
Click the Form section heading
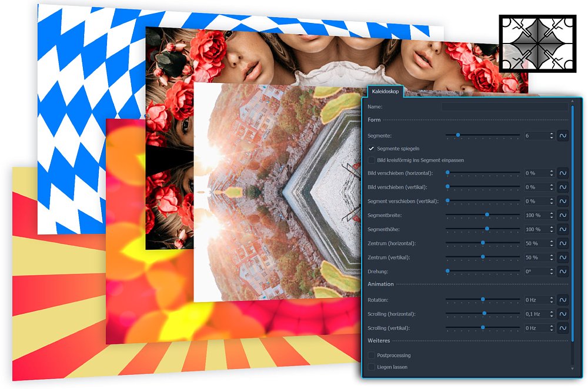374,119
